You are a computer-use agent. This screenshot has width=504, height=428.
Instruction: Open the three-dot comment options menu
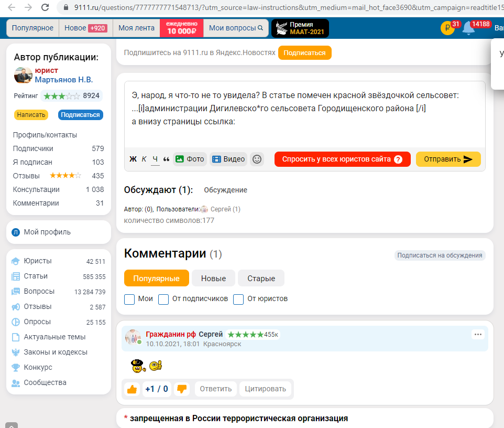(x=478, y=334)
